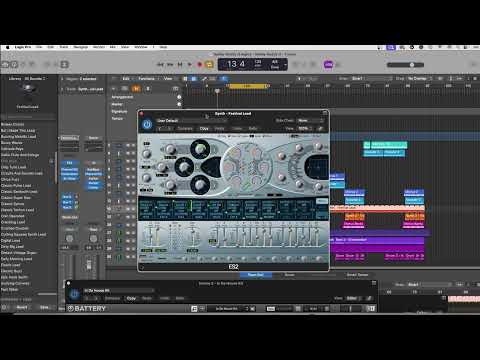Adjust the master volume slider in the control bar
The width and height of the screenshot is (480, 360).
(405, 65)
